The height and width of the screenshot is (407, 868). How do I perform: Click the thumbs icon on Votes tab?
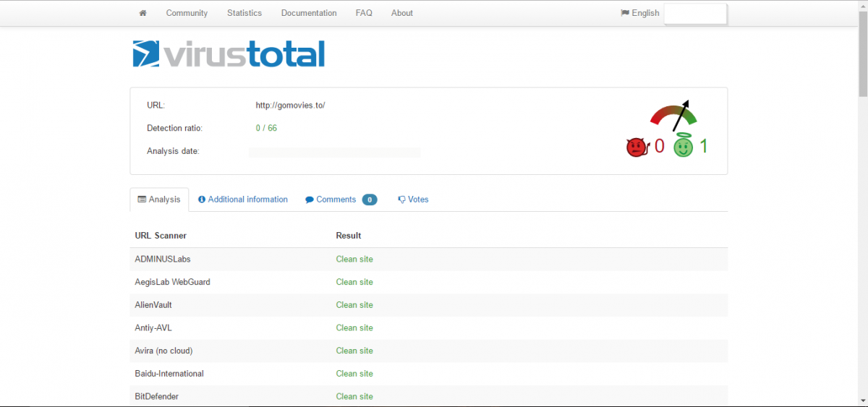[x=401, y=200]
